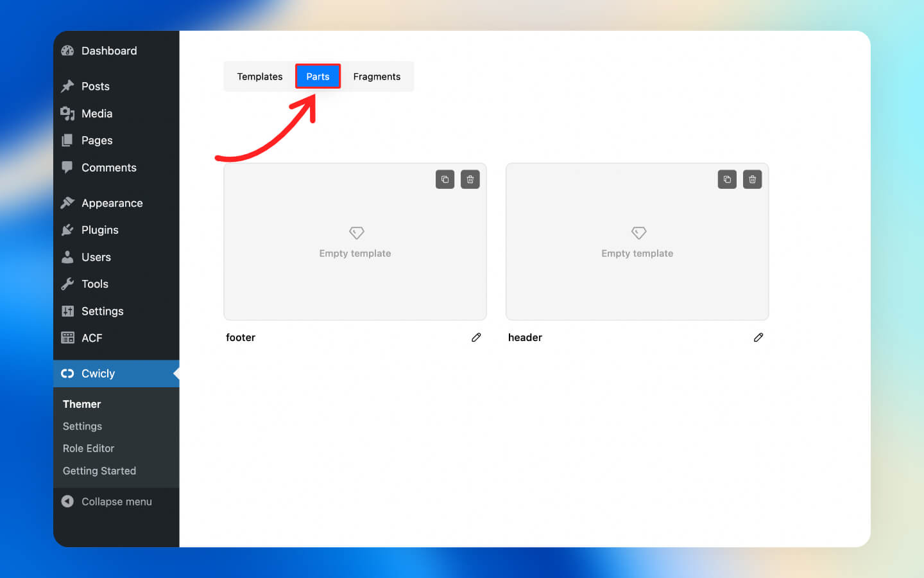
Task: Open Cwicly Getting Started page
Action: [x=99, y=471]
